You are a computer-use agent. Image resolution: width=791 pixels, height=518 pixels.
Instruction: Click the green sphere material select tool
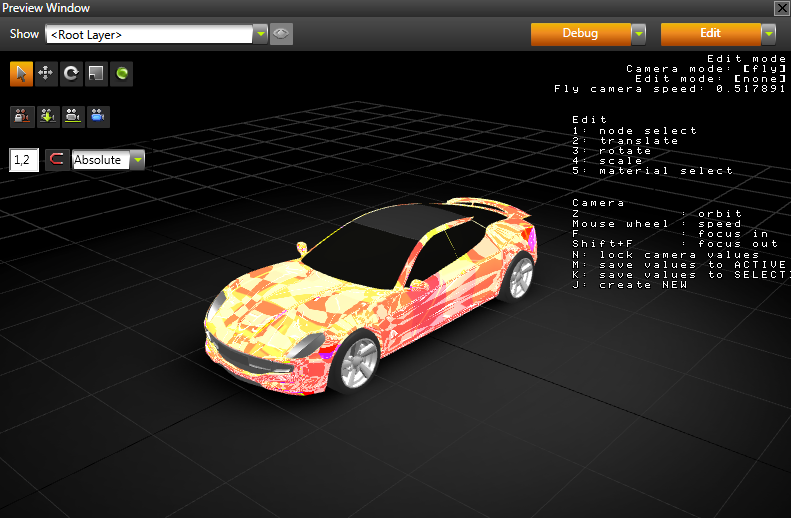click(121, 73)
